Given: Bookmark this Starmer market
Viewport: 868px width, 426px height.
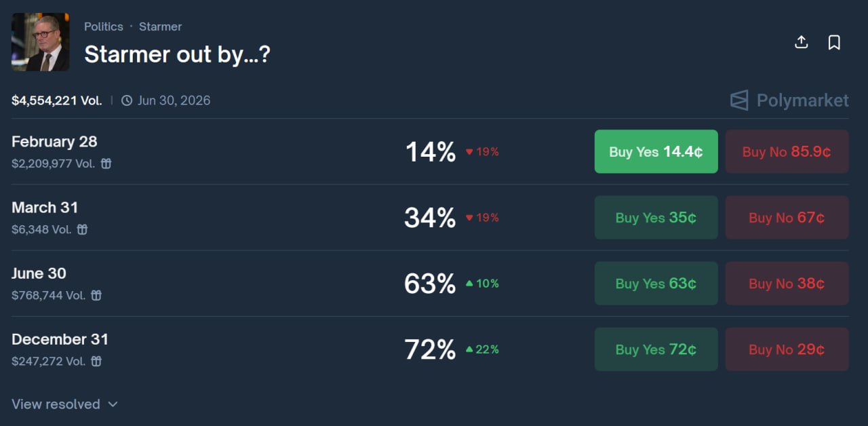Looking at the screenshot, I should click(834, 42).
